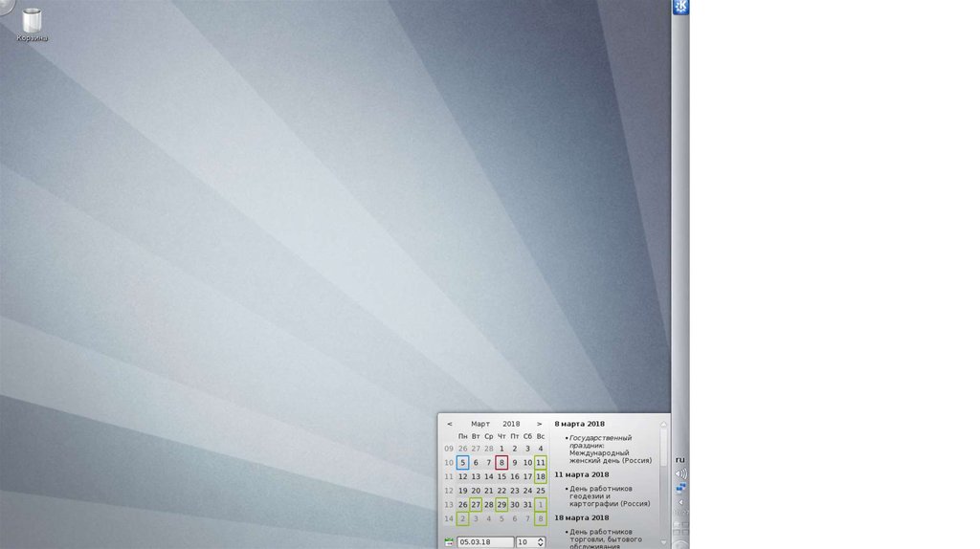Focus the 05.03.18 date field
Screen dimensions: 980x549
pos(485,542)
